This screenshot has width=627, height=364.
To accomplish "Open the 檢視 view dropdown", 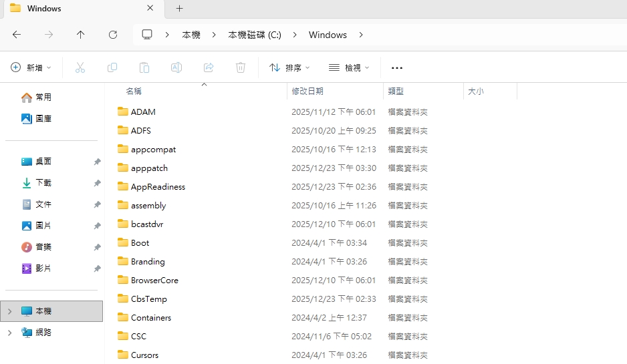I will tap(349, 67).
